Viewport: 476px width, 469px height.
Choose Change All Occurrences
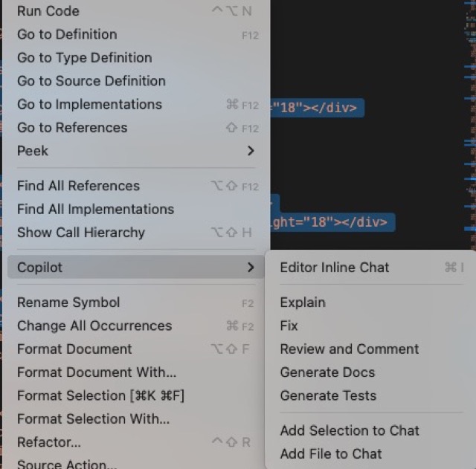135,326
